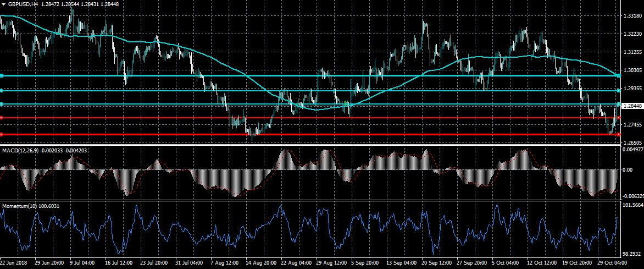This screenshot has height=269, width=644.
Task: Select the bottom red line's left handle
Action: tap(2, 134)
